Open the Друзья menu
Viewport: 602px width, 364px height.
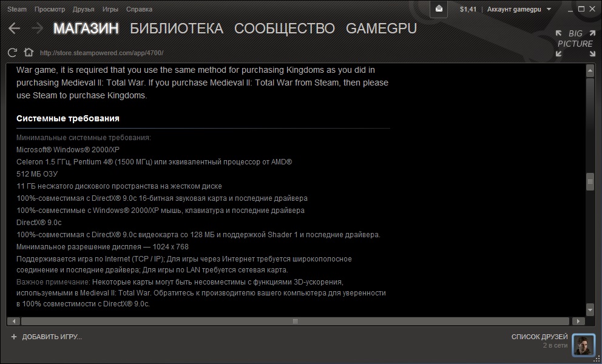[83, 9]
